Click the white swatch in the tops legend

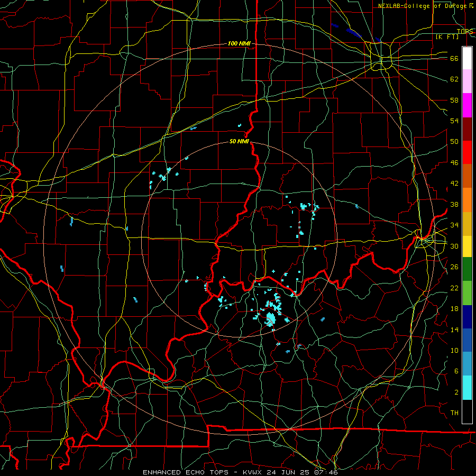coord(467,58)
